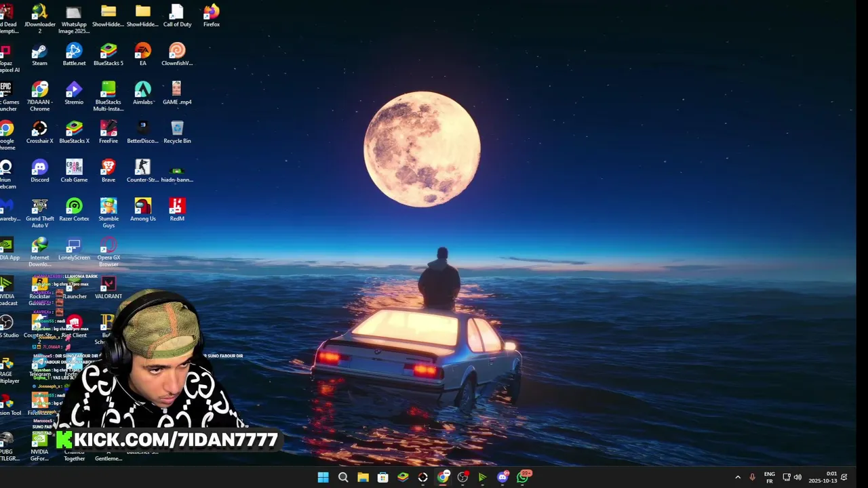Screen dimensions: 868x488
Task: Open Microsoft Store from the taskbar
Action: coord(383,477)
